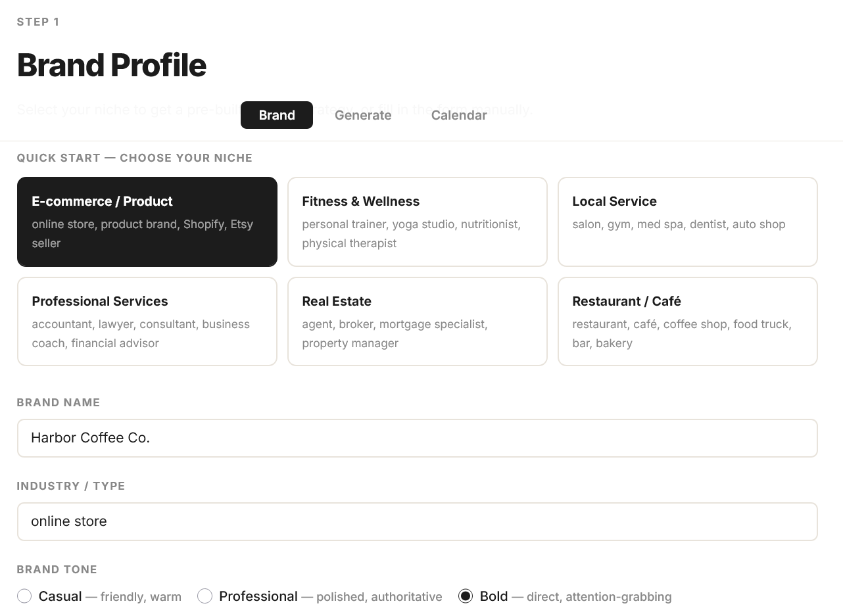Screen dimensions: 843x616
Task: Click the QUICK START section heading
Action: coord(135,158)
